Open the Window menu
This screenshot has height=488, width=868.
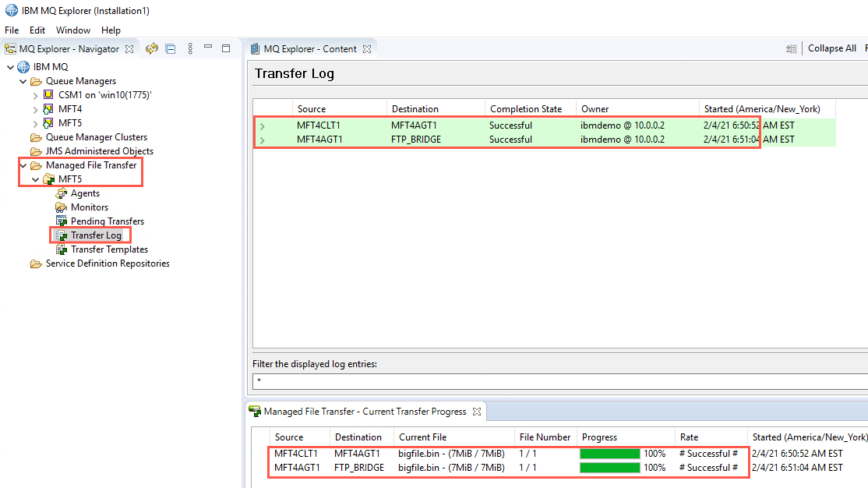click(73, 30)
